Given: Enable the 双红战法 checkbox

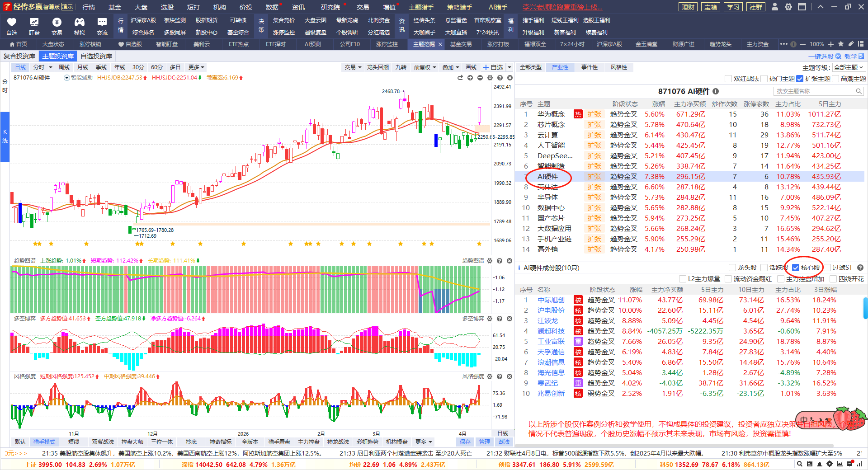Looking at the screenshot, I should click(728, 79).
